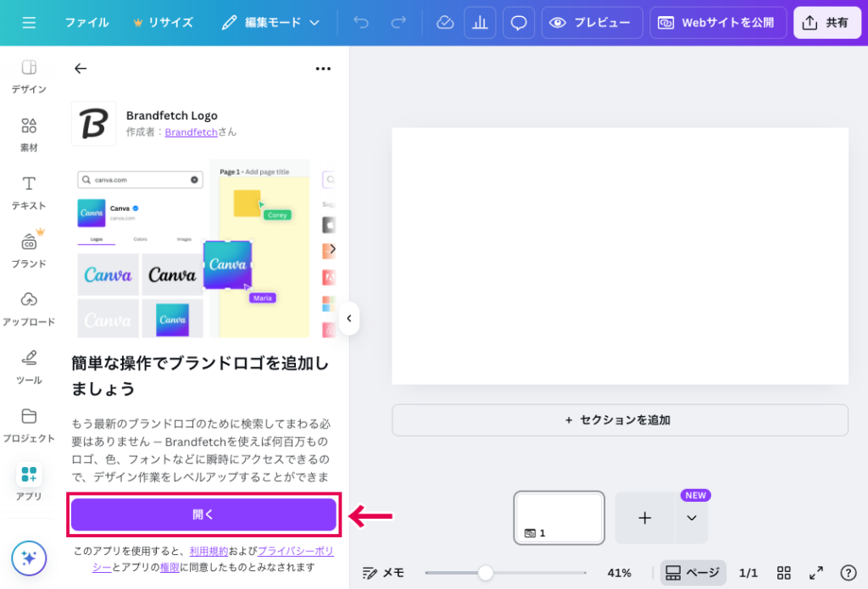The height and width of the screenshot is (589, 868).
Task: Click the プレビュー button
Action: tap(592, 23)
